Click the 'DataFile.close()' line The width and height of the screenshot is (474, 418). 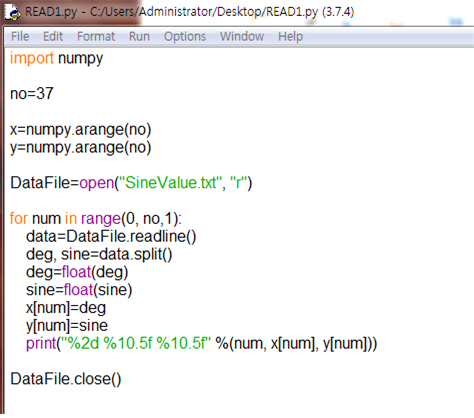click(x=66, y=379)
